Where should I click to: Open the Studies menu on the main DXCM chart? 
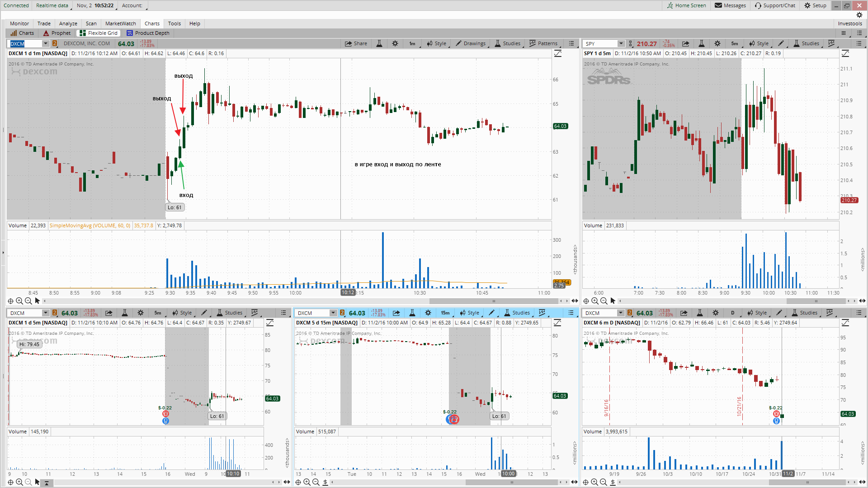point(508,43)
